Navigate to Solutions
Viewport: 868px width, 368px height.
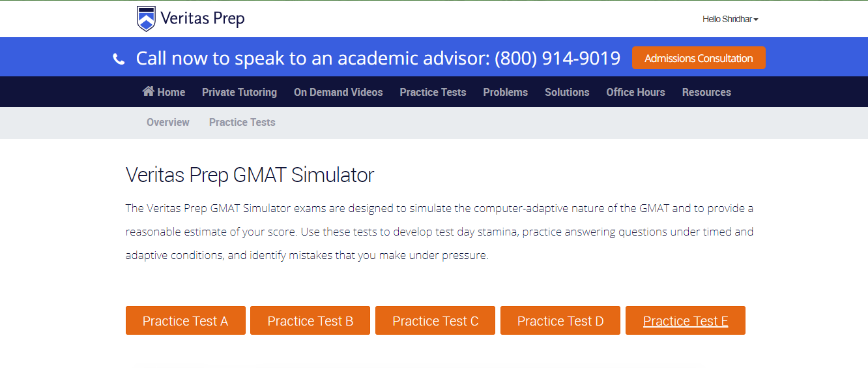tap(567, 92)
